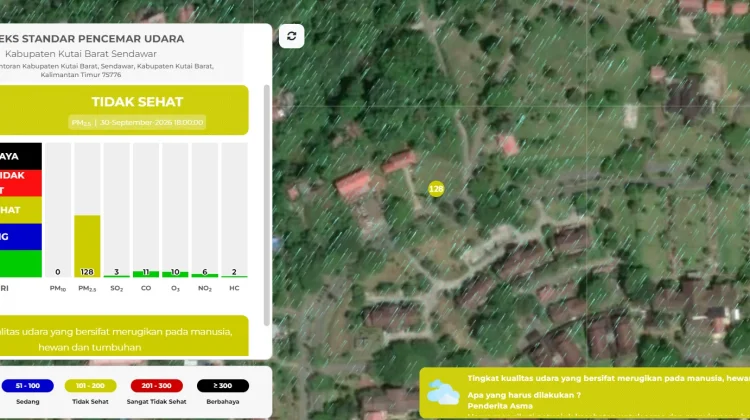The width and height of the screenshot is (750, 420).
Task: Click the SO2 axis label
Action: (117, 288)
